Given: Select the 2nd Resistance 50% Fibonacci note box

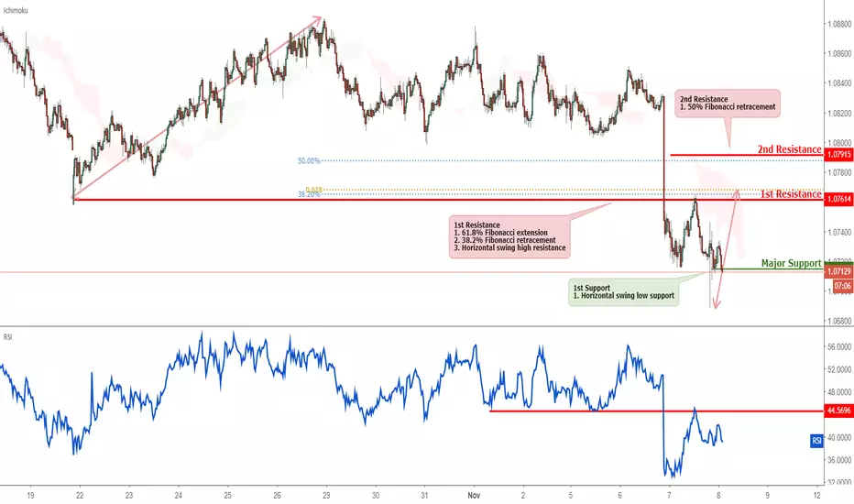Looking at the screenshot, I should [728, 103].
